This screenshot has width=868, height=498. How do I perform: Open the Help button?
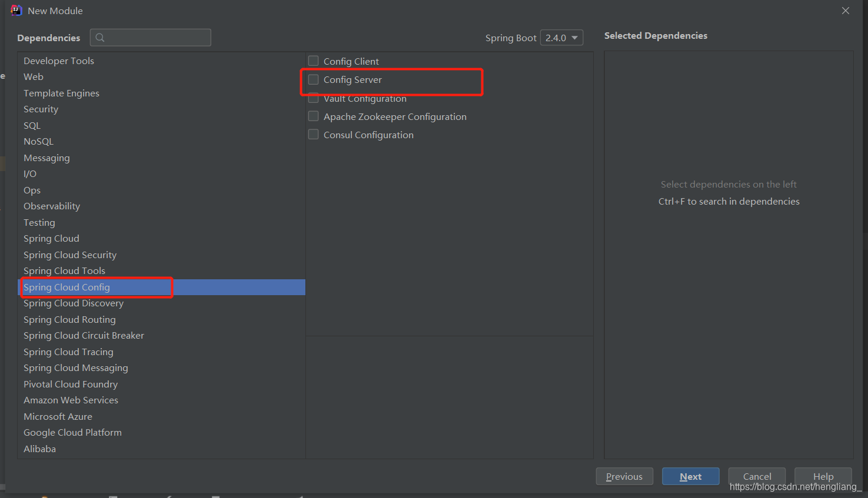point(823,476)
